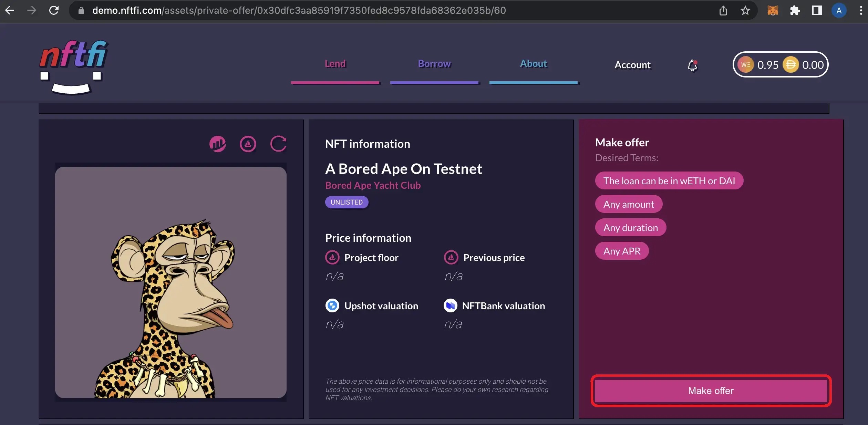The height and width of the screenshot is (425, 868).
Task: Open the chart analytics icon above NFT image
Action: (x=218, y=144)
